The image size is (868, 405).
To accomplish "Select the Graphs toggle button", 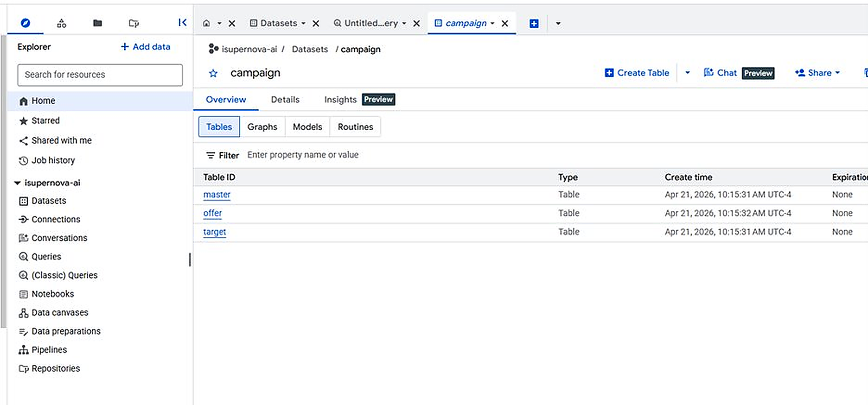I will point(262,127).
